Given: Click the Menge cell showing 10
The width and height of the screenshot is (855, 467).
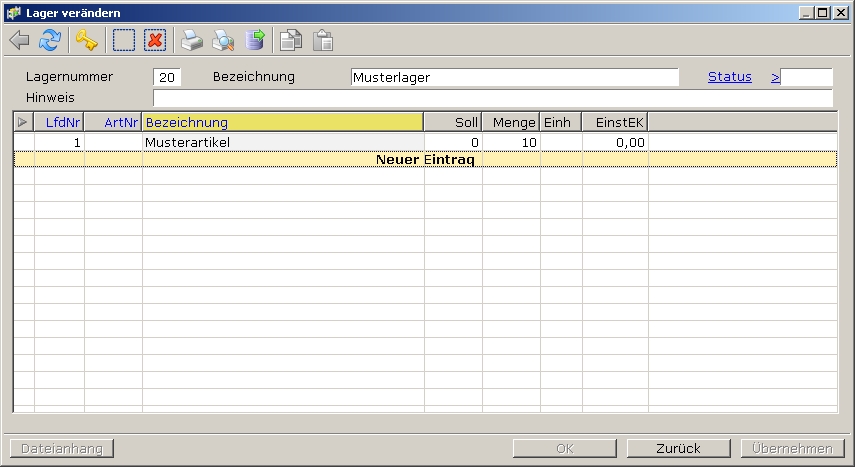Looking at the screenshot, I should click(511, 143).
